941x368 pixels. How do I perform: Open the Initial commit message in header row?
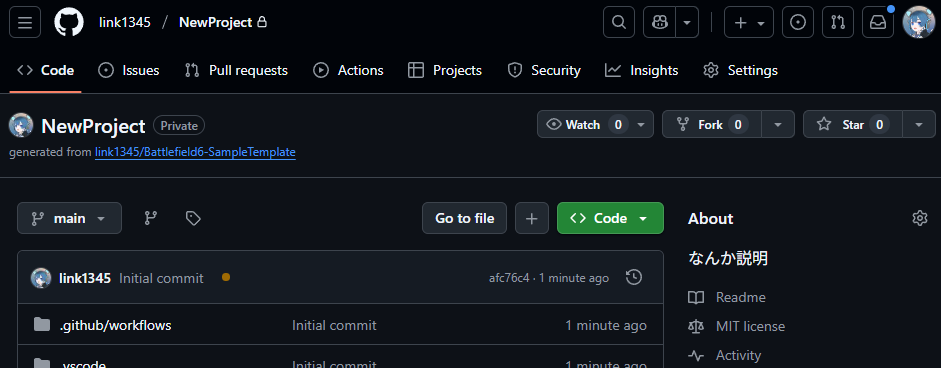pyautogui.click(x=161, y=278)
